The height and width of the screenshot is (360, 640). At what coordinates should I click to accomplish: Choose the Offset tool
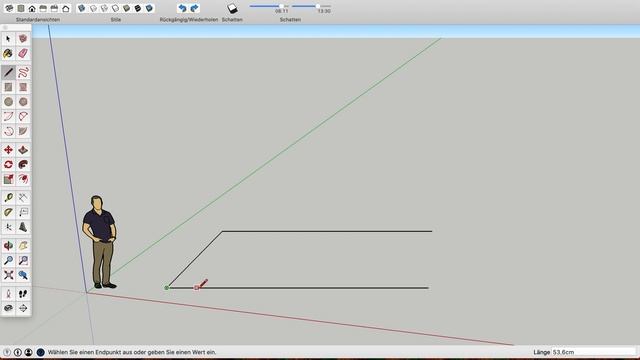point(23,179)
